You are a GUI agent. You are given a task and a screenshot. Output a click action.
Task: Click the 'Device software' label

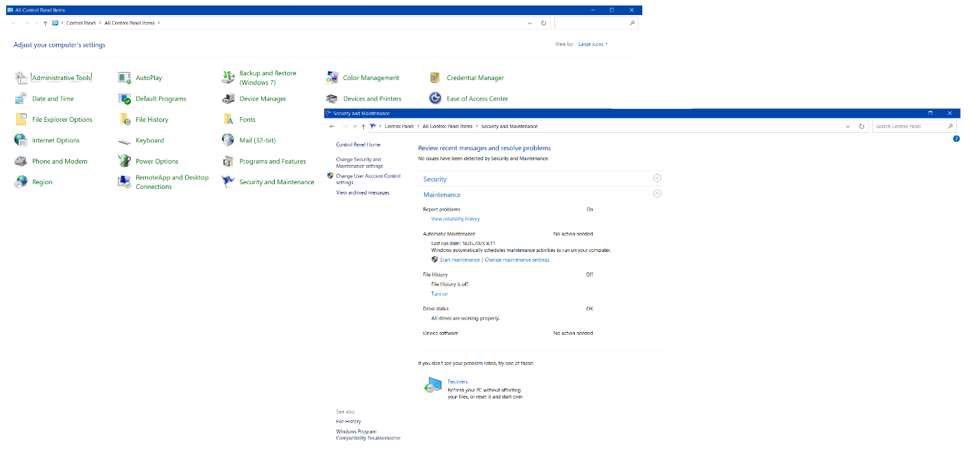pos(440,333)
